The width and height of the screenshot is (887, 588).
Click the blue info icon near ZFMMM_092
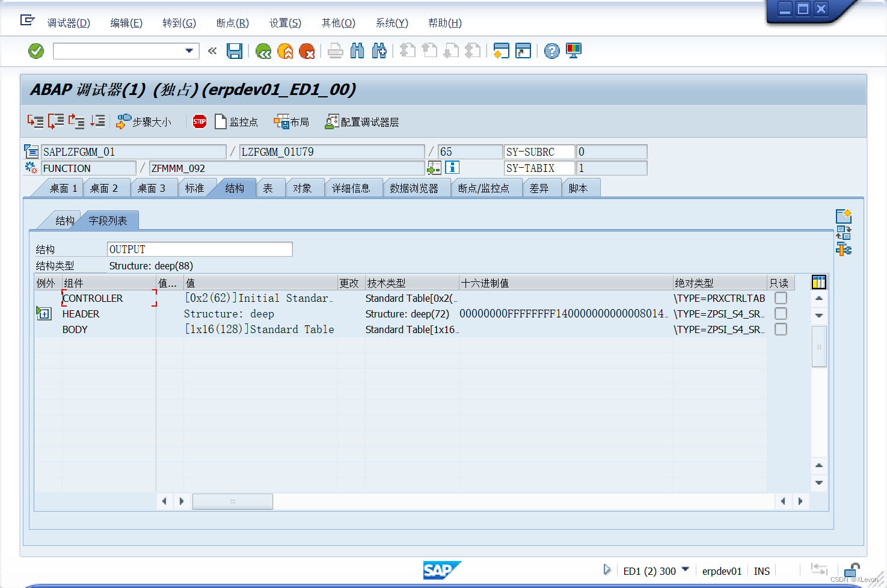point(452,168)
